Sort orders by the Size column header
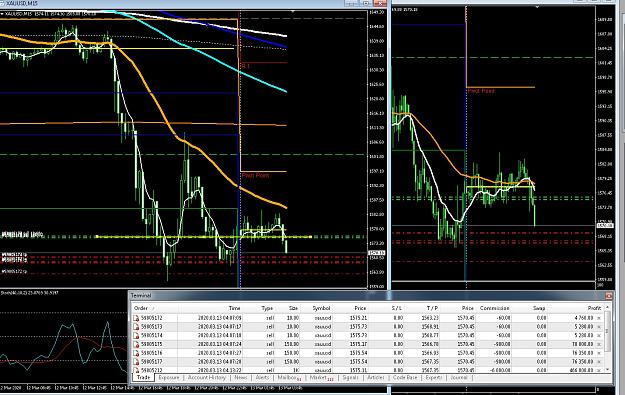 tap(293, 308)
